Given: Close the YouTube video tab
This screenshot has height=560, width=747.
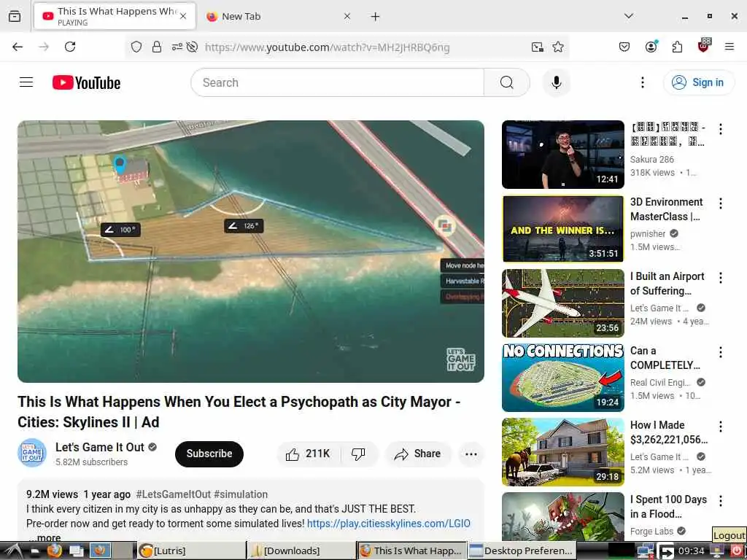Looking at the screenshot, I should tap(183, 16).
